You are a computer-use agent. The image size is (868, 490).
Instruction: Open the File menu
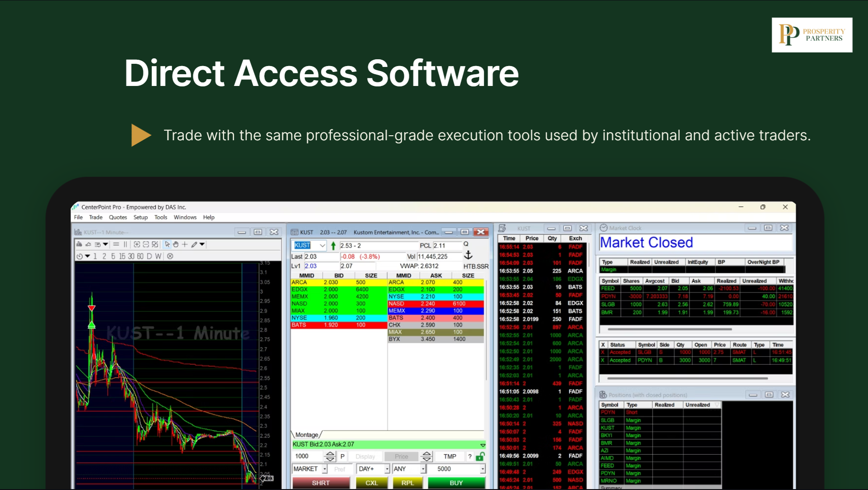[x=78, y=217]
